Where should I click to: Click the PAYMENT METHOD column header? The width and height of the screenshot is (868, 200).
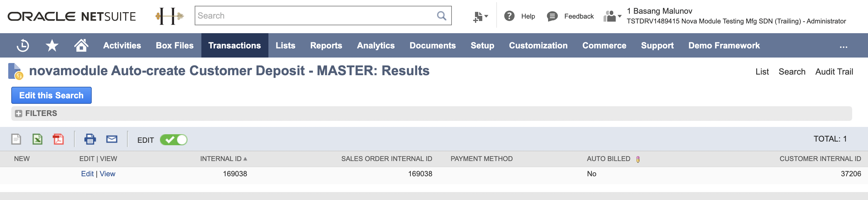click(x=481, y=159)
